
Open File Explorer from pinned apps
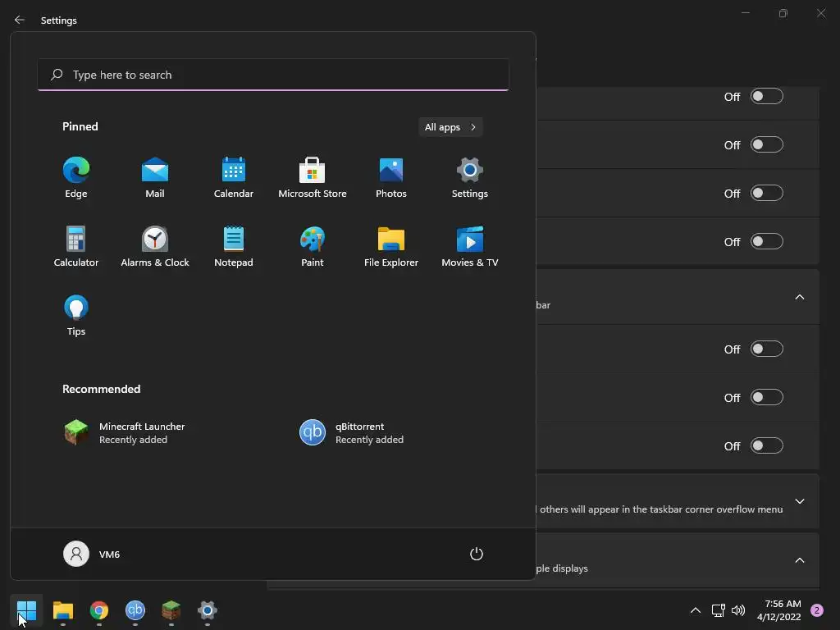[x=391, y=247]
